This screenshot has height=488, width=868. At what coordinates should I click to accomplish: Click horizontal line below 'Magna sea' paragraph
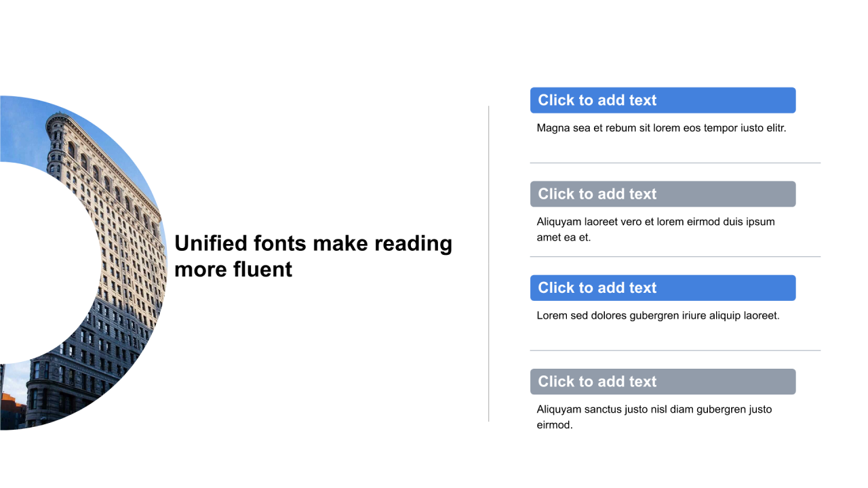[x=675, y=163]
